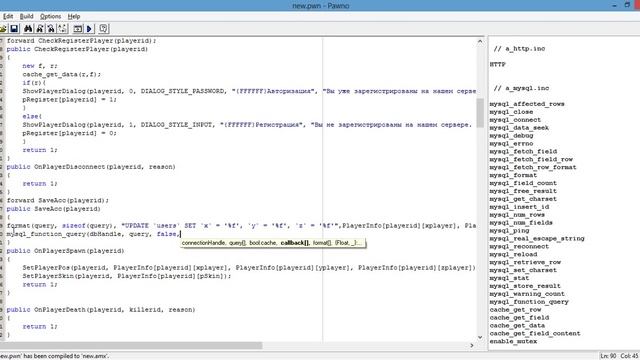Click the 'forward SaveAcc(playerid);' code line
Image resolution: width=640 pixels, height=360 pixels.
pyautogui.click(x=58, y=200)
